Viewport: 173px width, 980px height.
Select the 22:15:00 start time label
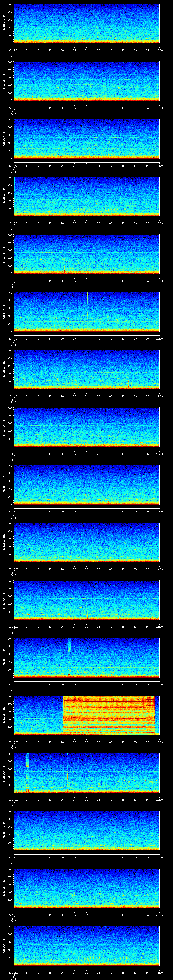pos(13,108)
